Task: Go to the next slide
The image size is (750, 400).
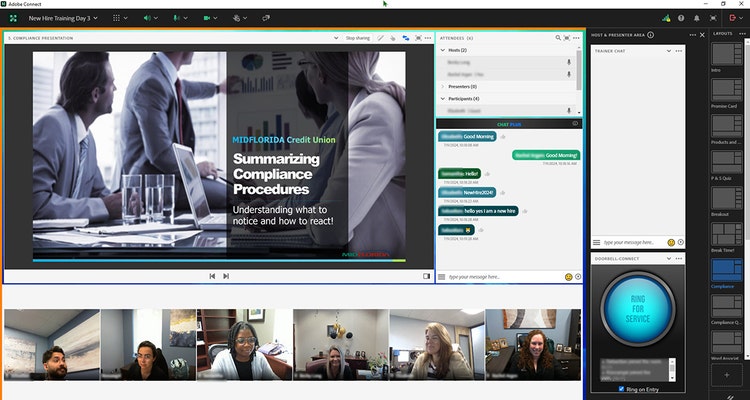Action: (226, 276)
